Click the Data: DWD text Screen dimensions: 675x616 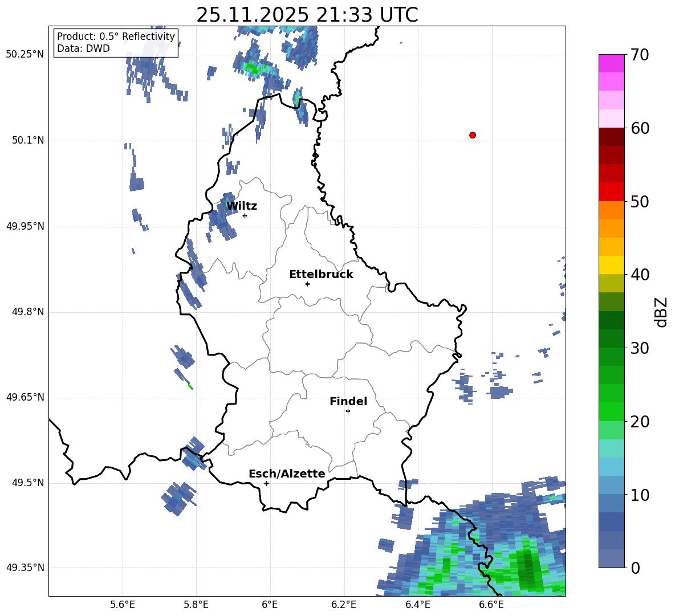[83, 48]
